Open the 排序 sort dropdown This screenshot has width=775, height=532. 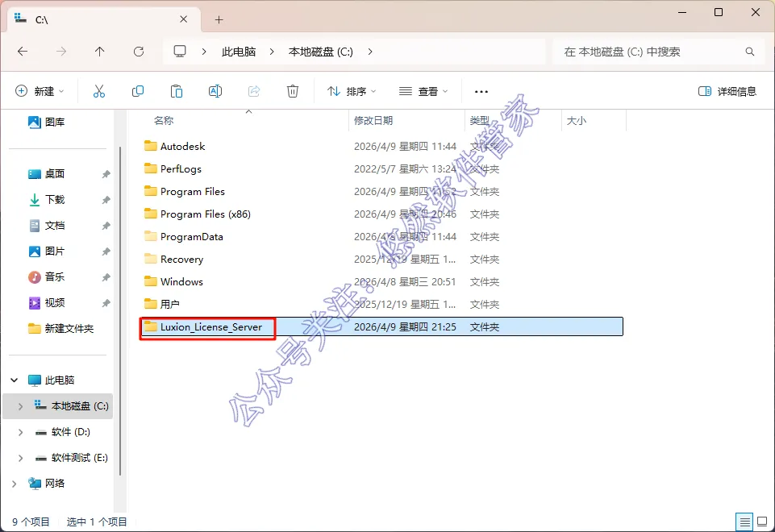[x=352, y=91]
